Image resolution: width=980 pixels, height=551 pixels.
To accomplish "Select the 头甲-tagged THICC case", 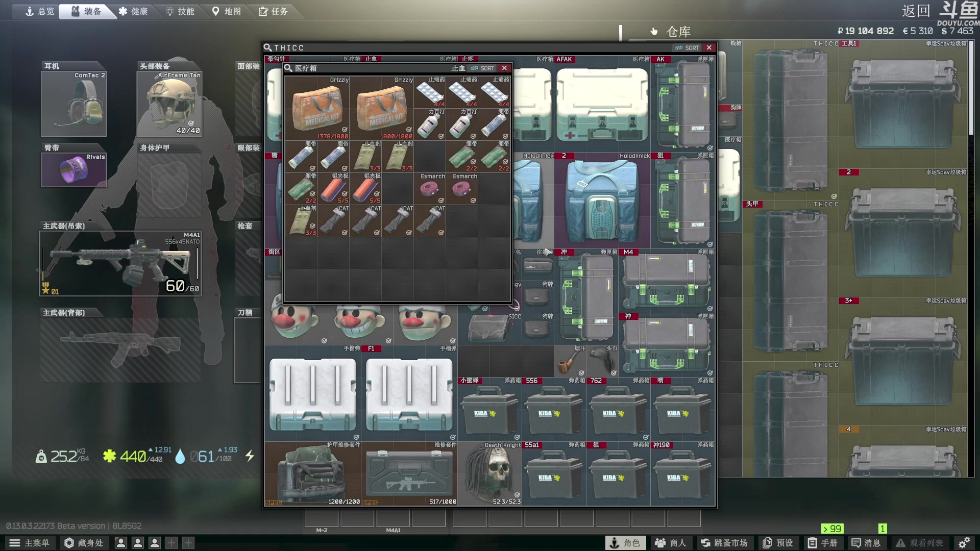I will pos(790,281).
